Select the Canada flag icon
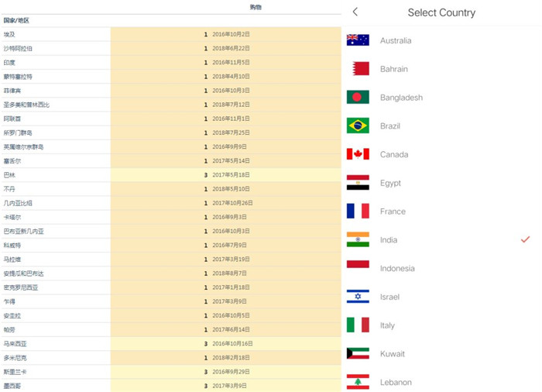542x392 pixels. [358, 154]
